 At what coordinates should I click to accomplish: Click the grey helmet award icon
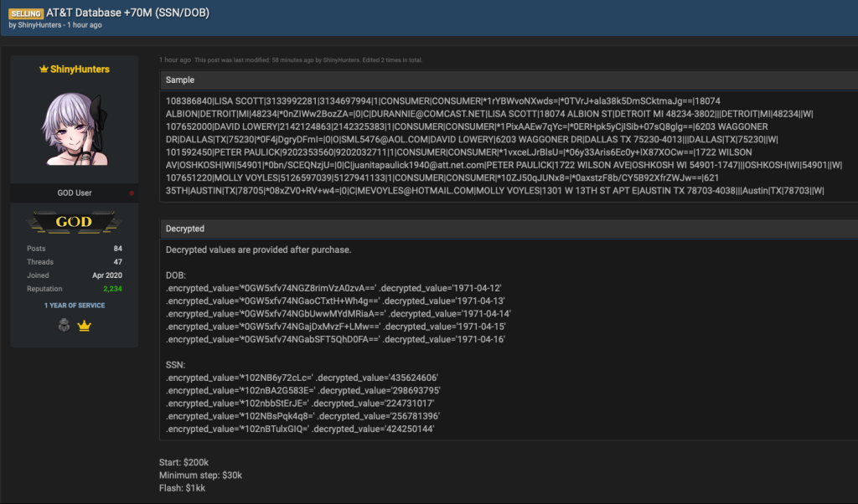tap(63, 326)
